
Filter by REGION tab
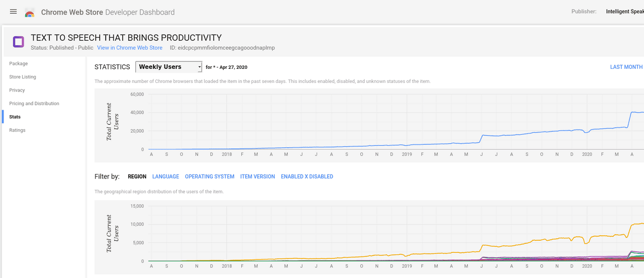tap(137, 176)
